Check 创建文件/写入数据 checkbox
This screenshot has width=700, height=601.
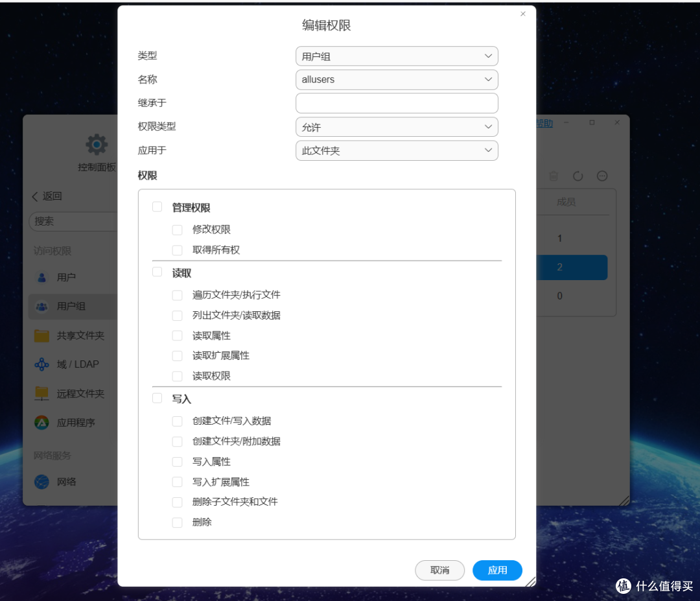[x=177, y=421]
